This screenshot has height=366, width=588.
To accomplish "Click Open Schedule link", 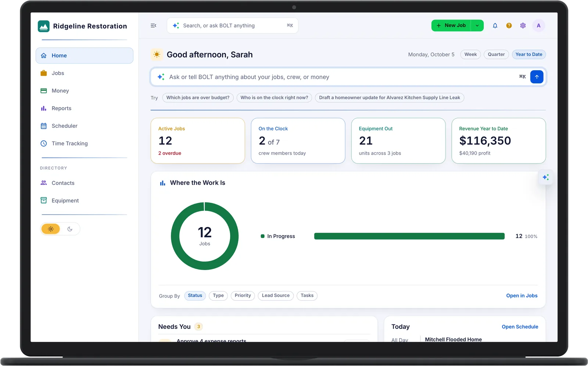I will click(520, 327).
